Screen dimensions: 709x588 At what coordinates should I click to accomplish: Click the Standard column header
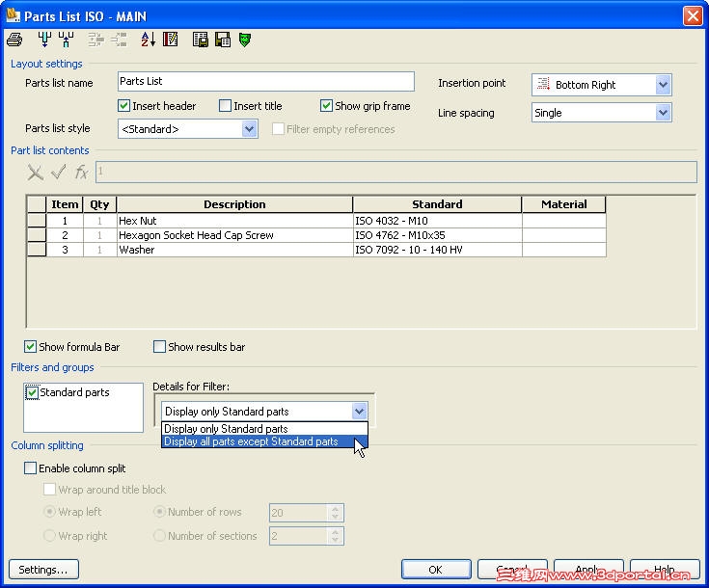click(x=437, y=204)
